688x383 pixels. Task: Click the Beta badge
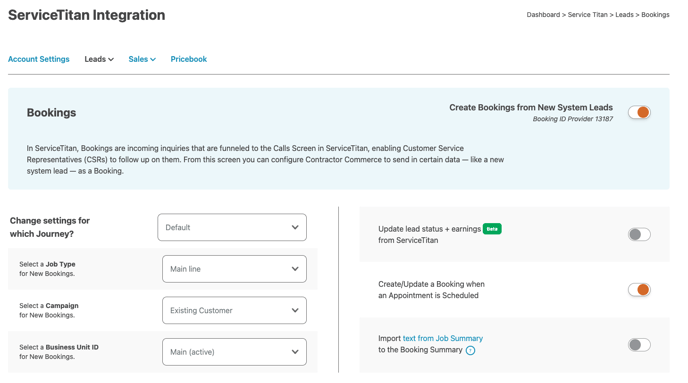point(492,229)
